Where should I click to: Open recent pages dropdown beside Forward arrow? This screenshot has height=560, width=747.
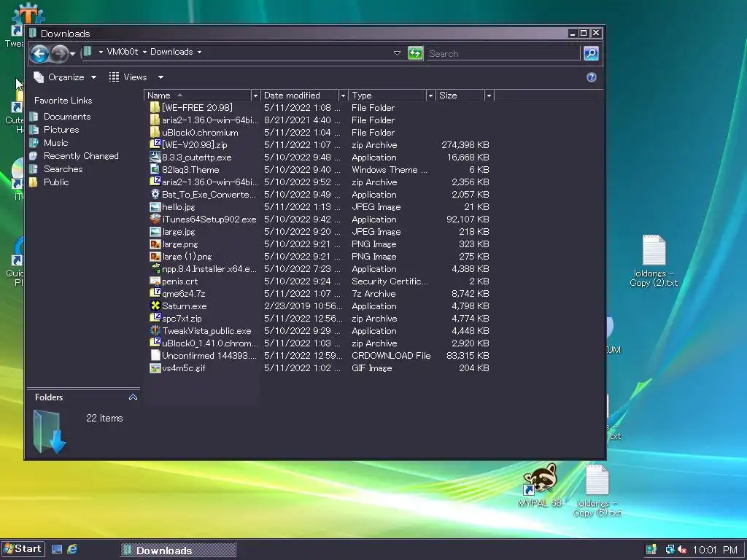coord(72,54)
